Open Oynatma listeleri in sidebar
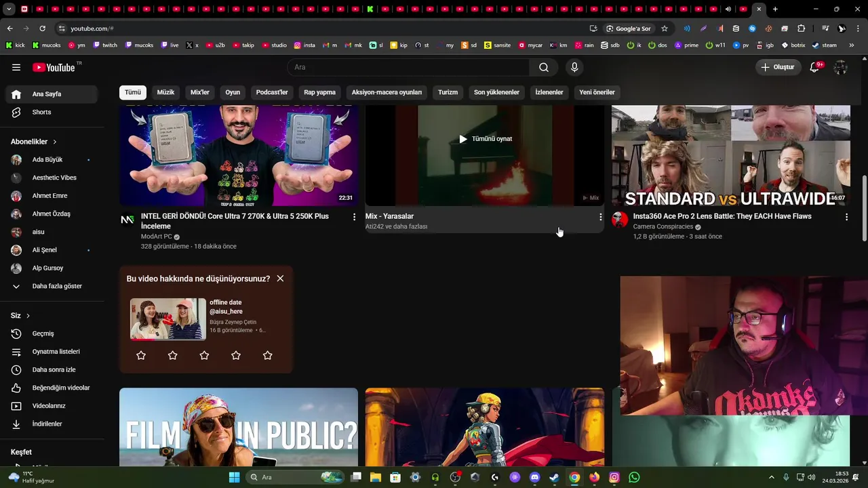The width and height of the screenshot is (868, 488). (53, 352)
